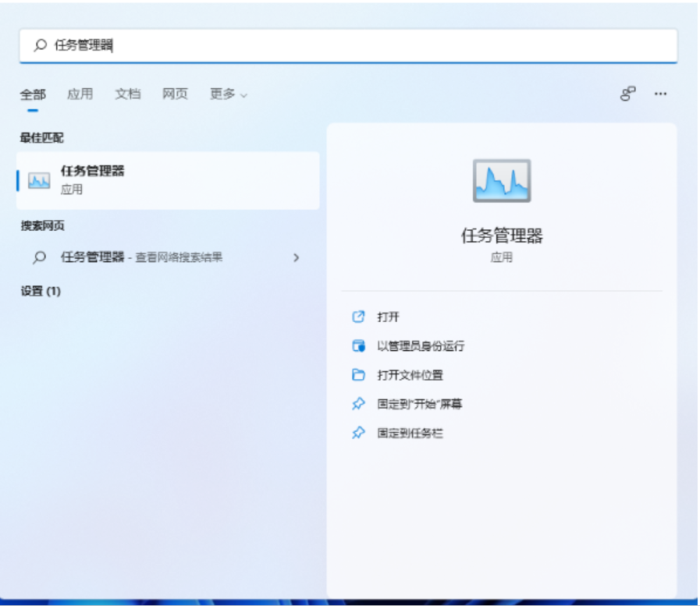
Task: Click the account icon left of the ellipsis
Action: 628,94
